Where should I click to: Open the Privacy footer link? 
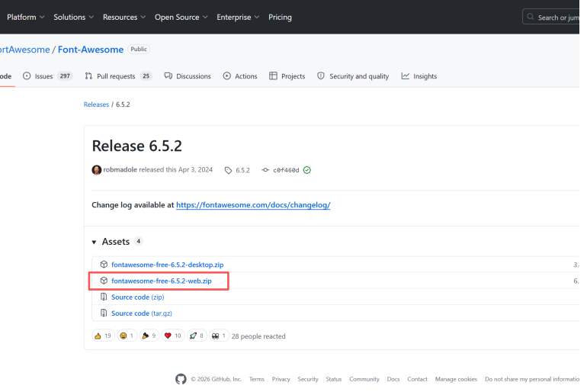[281, 379]
